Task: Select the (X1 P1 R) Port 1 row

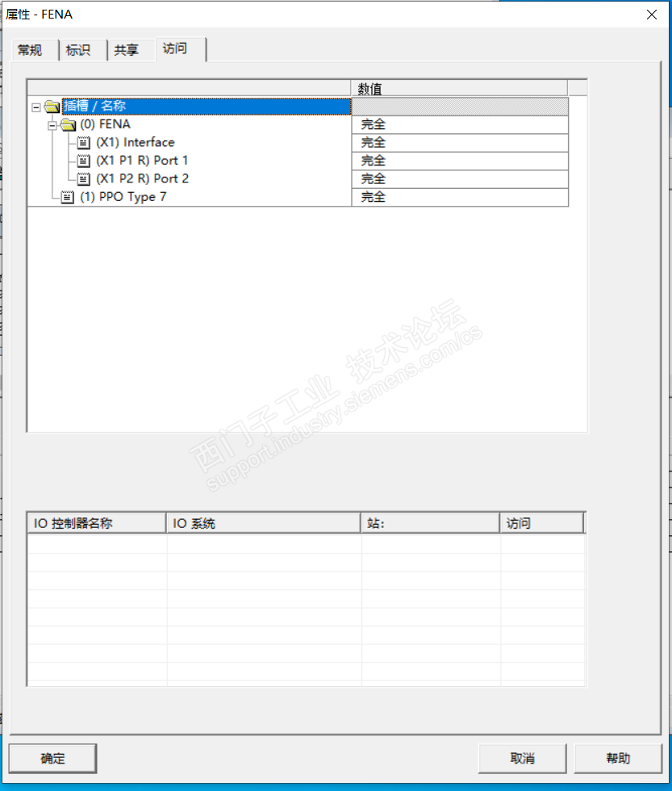Action: (142, 161)
